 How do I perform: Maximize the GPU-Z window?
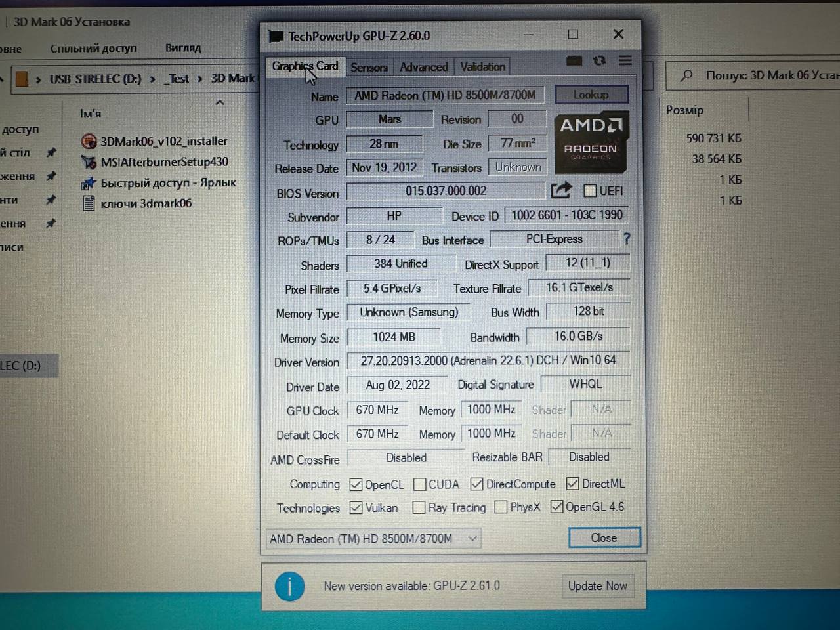(x=573, y=34)
